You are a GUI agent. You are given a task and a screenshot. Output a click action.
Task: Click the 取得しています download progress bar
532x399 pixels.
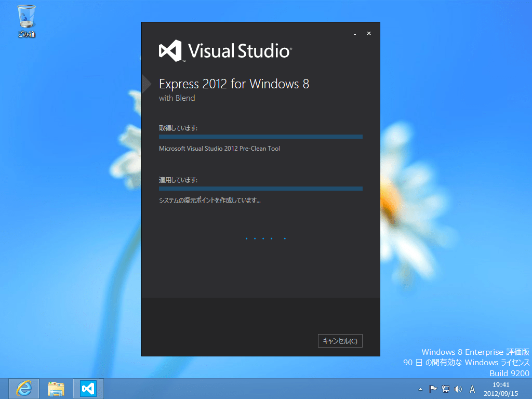(261, 137)
